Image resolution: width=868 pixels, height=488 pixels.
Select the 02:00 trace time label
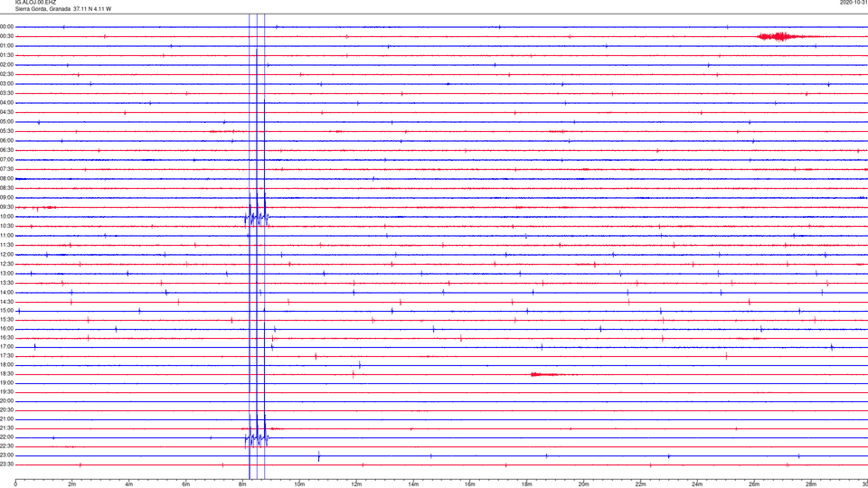(x=6, y=64)
